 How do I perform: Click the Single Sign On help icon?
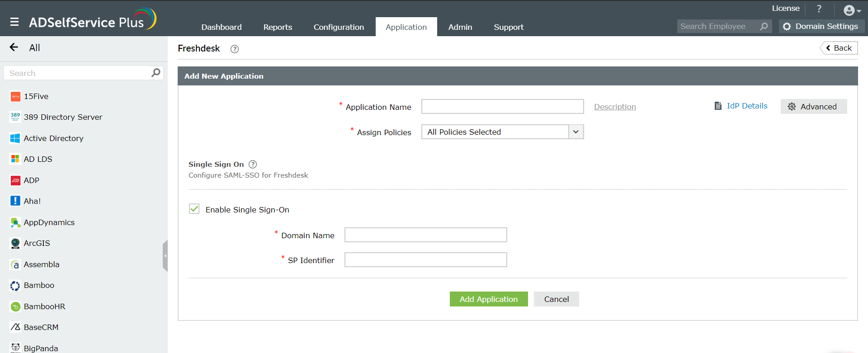(x=253, y=165)
